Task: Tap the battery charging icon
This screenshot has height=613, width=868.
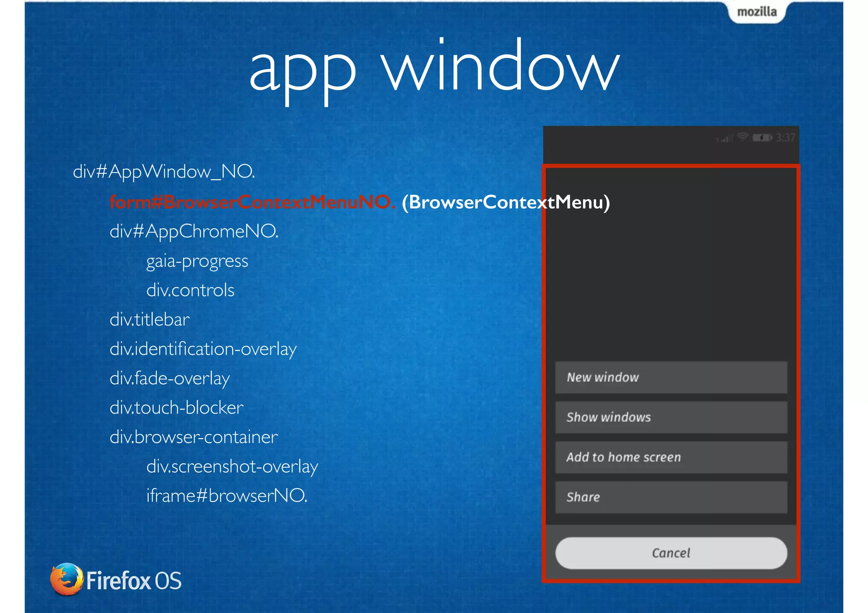Action: pyautogui.click(x=762, y=138)
